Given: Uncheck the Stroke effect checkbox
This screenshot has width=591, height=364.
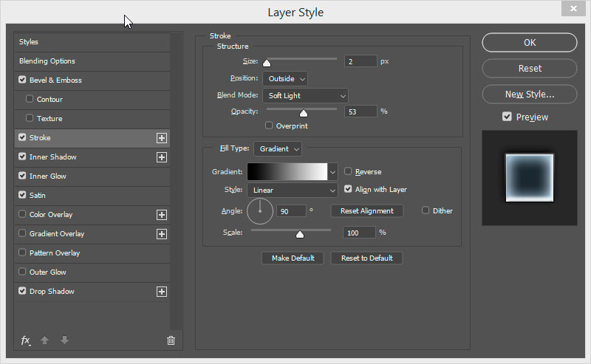Looking at the screenshot, I should 22,137.
